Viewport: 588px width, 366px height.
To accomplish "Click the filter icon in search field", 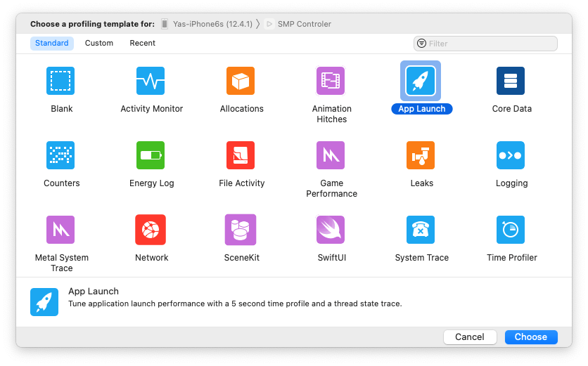I will click(x=421, y=44).
